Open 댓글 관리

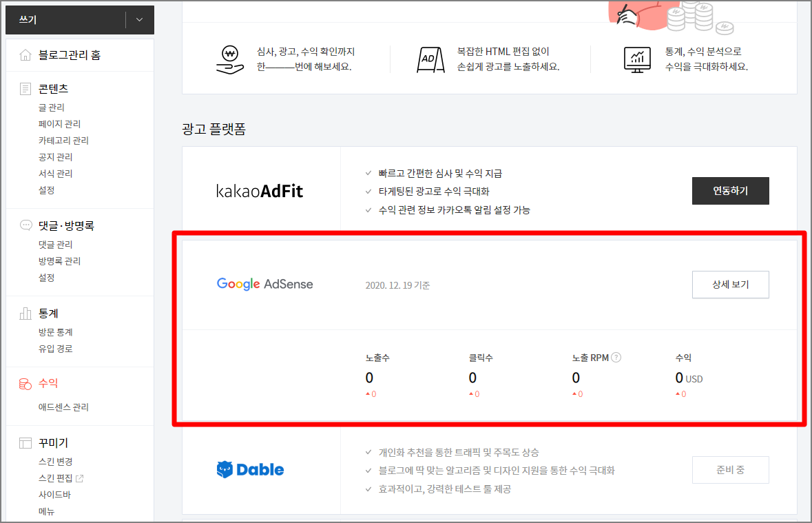point(55,244)
